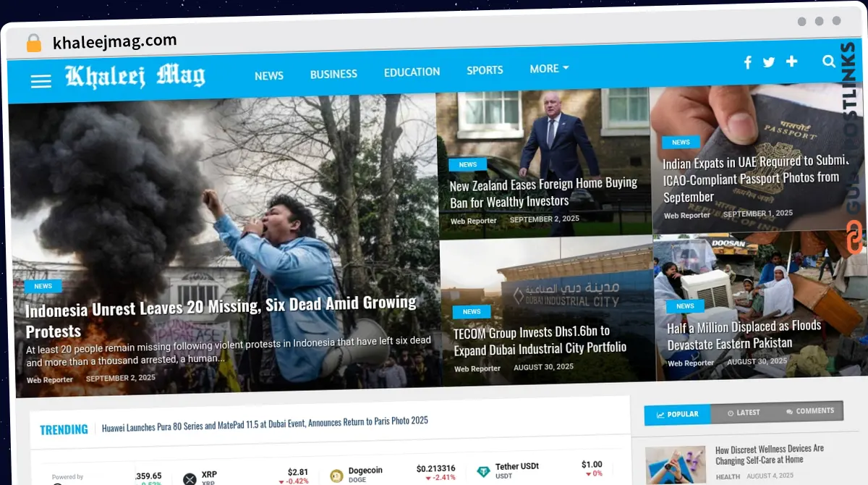The image size is (868, 485).
Task: Click the padlock icon in address bar
Action: pos(33,43)
